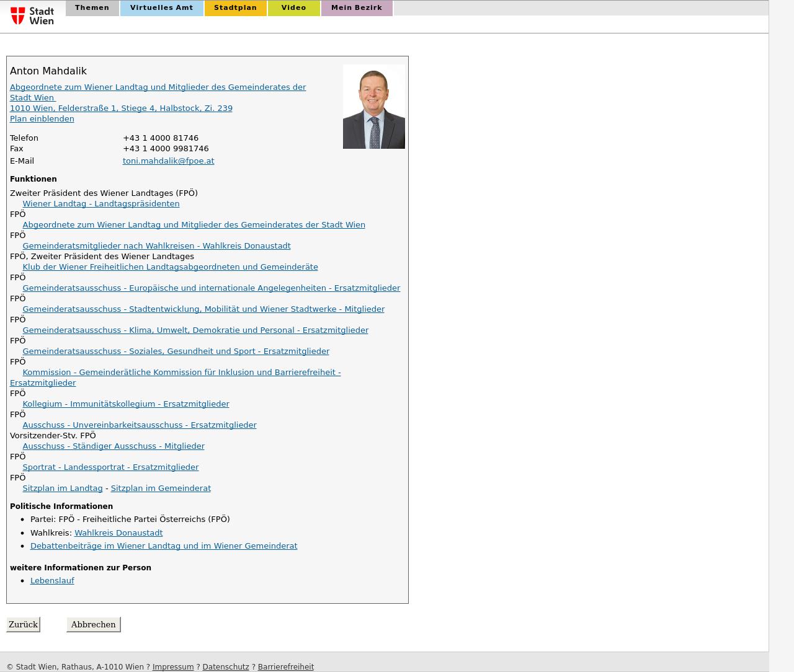The image size is (794, 672).
Task: Open the Stadtplan tab
Action: (235, 8)
